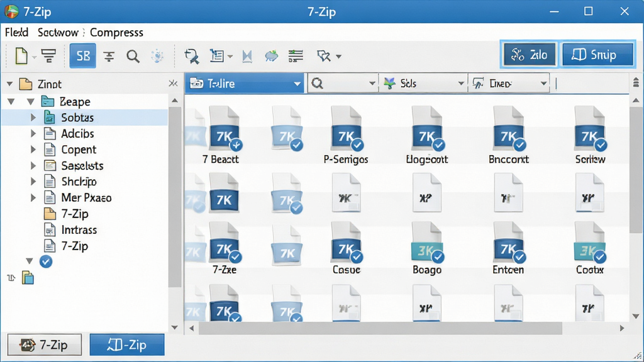Close the Zinpt tree panel
Viewport: 644px width, 362px height.
[174, 84]
